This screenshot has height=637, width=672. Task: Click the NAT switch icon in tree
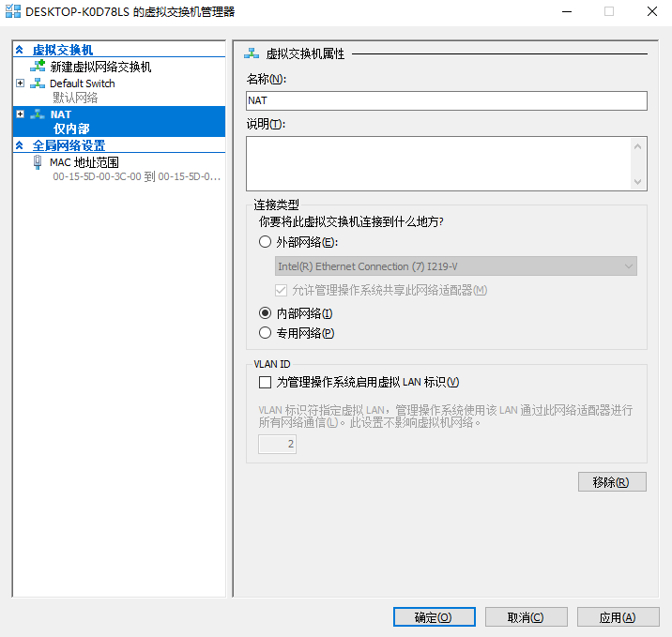(x=38, y=114)
